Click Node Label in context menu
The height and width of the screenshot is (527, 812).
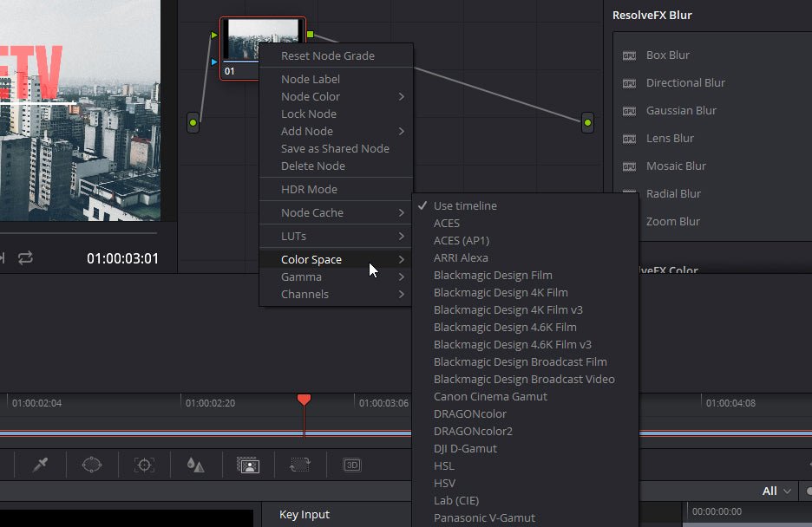336,79
